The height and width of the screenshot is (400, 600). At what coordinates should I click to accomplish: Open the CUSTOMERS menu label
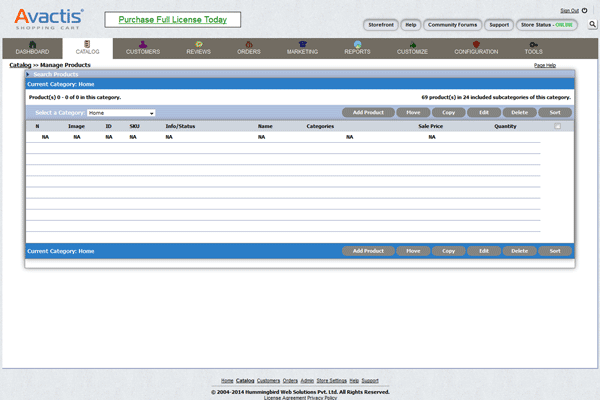tap(143, 52)
